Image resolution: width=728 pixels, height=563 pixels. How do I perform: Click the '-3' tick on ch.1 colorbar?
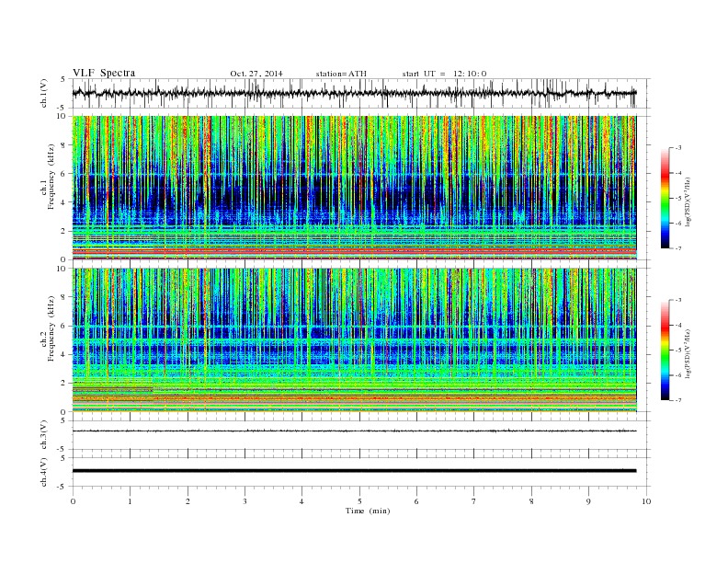[x=678, y=148]
